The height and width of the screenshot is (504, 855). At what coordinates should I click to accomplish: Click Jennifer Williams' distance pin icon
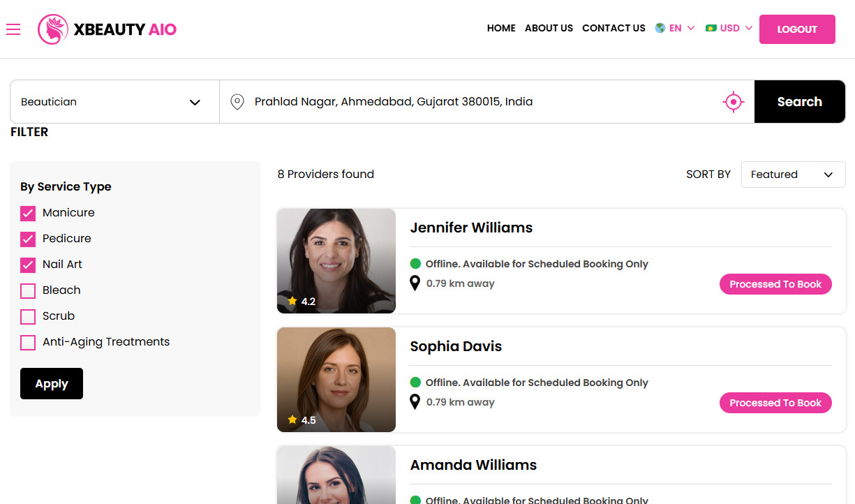[x=415, y=283]
